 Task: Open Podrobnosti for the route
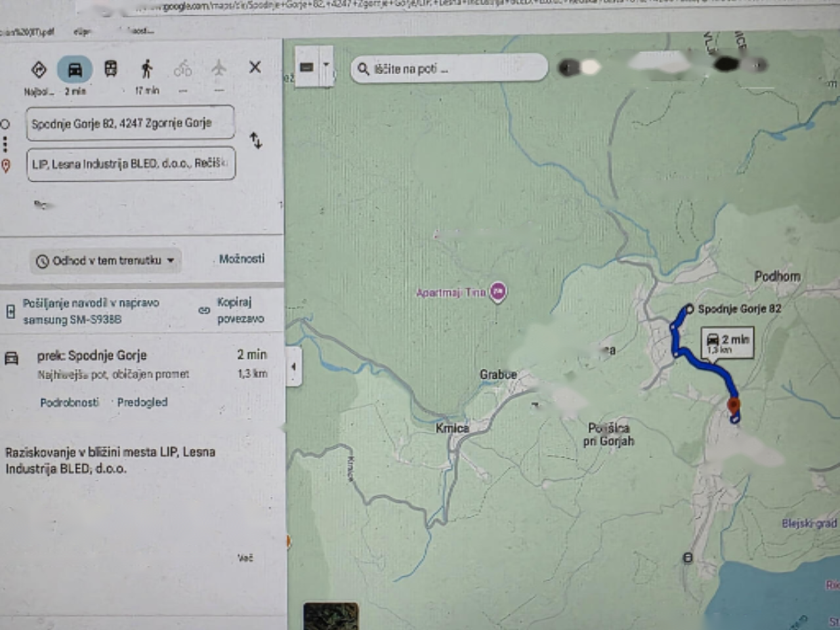(x=70, y=402)
